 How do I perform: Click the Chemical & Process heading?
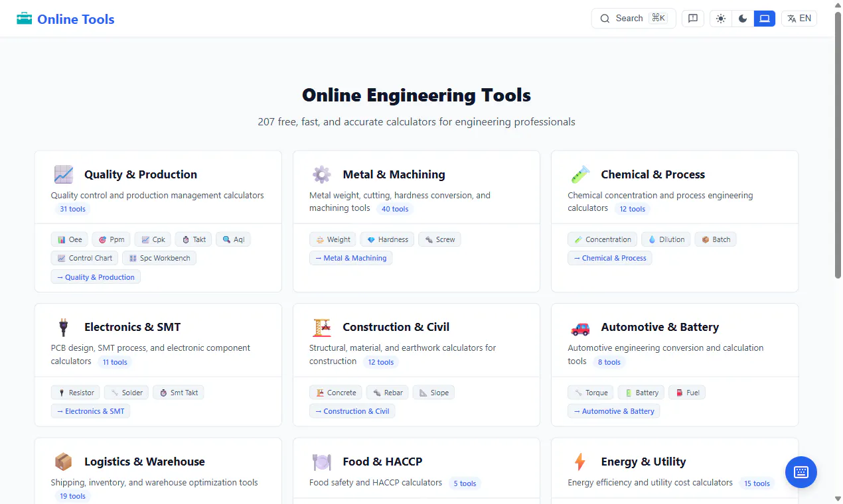[x=653, y=174]
